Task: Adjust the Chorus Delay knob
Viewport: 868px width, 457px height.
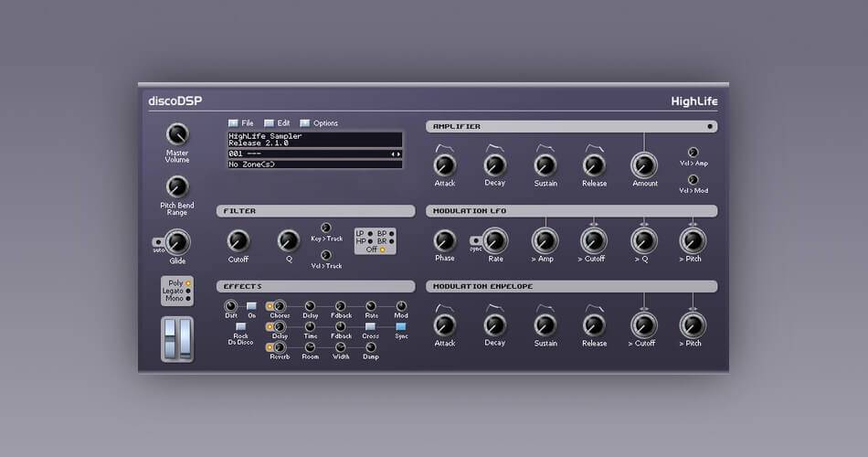Action: (310, 306)
